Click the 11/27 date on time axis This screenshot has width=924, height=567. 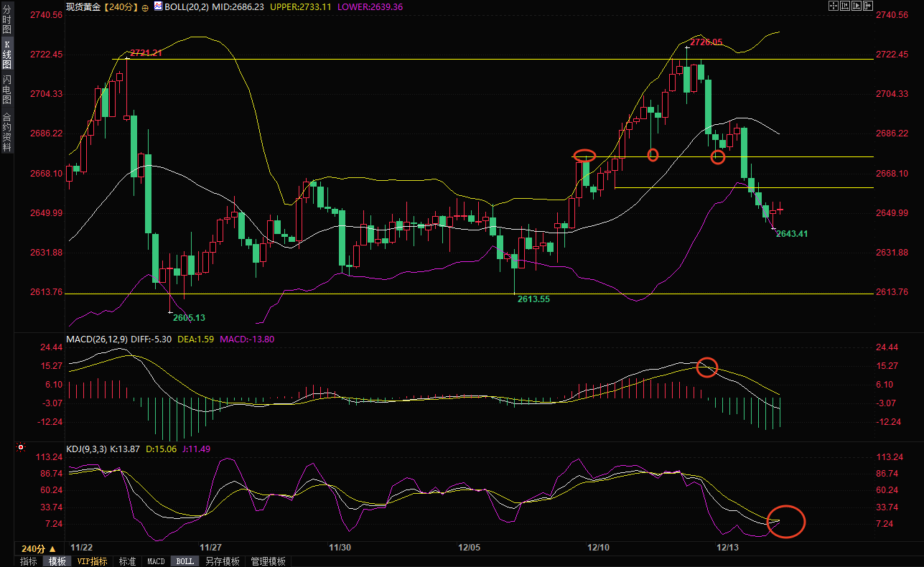click(211, 547)
